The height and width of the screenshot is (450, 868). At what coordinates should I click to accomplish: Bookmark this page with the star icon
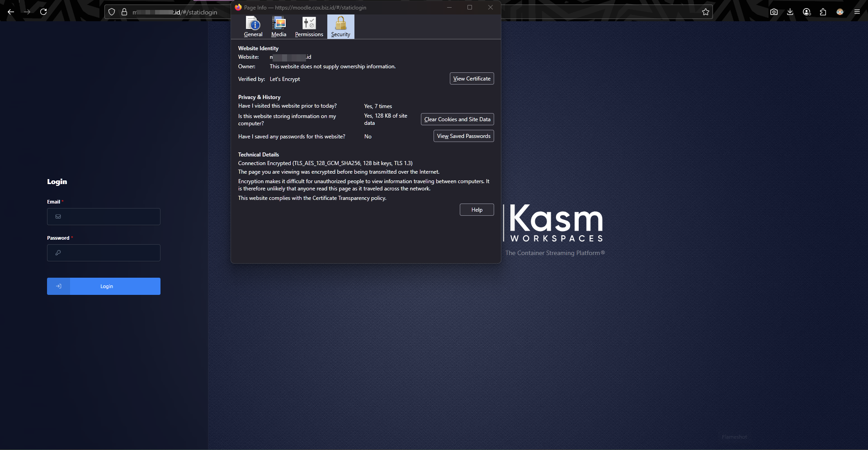point(706,12)
